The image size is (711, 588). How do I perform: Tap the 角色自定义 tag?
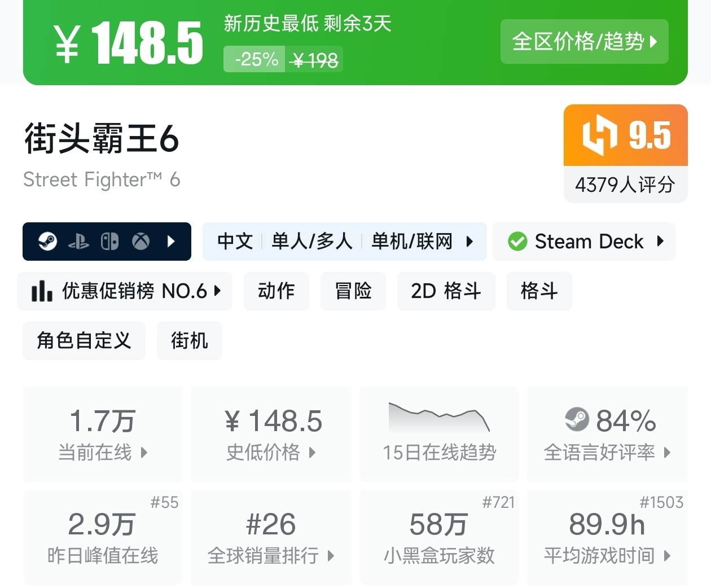[84, 340]
